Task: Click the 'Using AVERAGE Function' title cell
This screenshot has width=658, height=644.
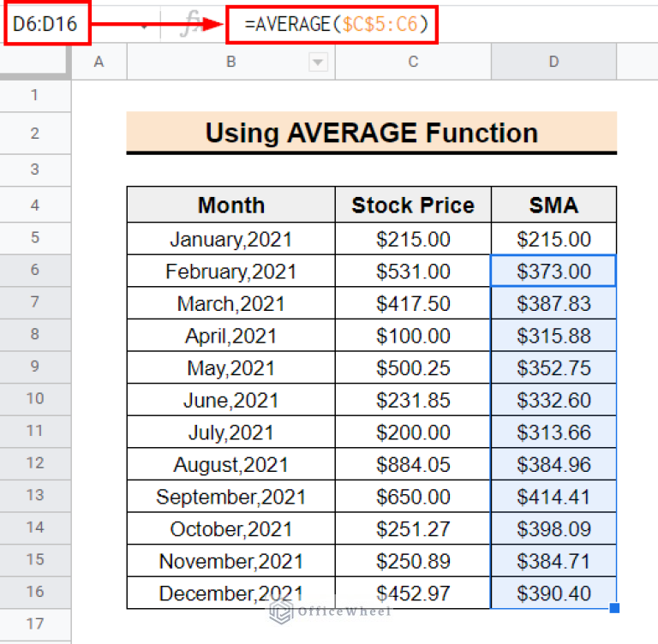Action: [371, 133]
